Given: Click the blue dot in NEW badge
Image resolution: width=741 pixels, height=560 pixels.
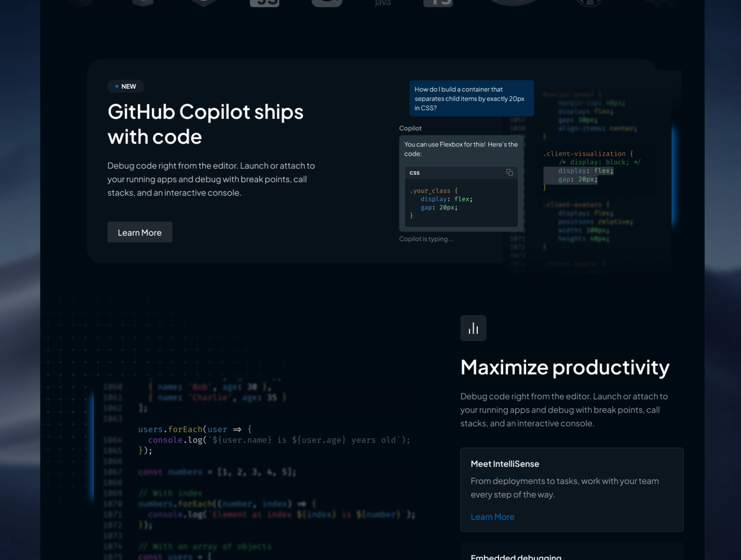Looking at the screenshot, I should click(x=117, y=87).
